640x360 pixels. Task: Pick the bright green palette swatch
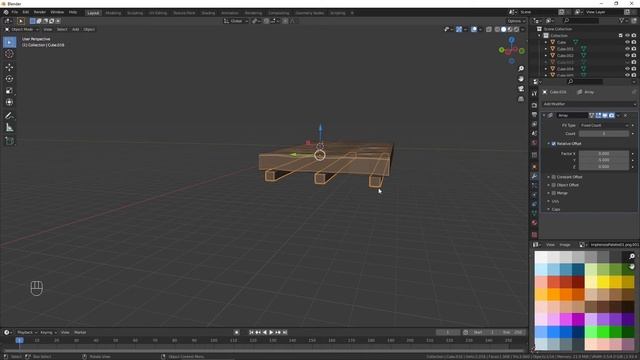604,332
